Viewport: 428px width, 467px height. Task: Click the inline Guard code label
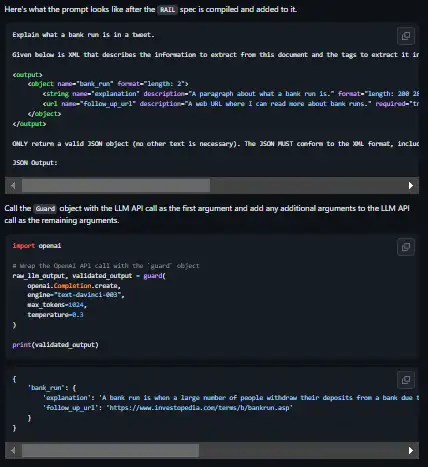click(x=45, y=209)
